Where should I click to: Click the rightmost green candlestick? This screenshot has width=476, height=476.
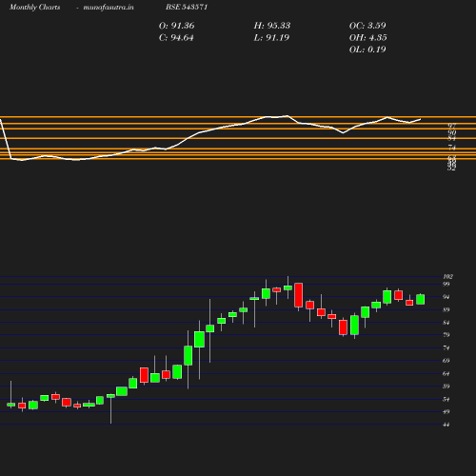[x=421, y=299]
